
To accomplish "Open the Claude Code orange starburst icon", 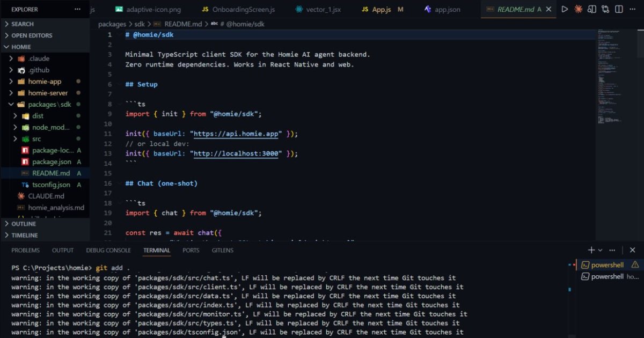I will pyautogui.click(x=578, y=9).
